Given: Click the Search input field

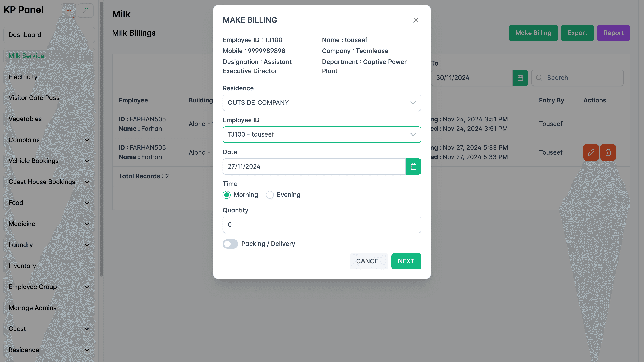Looking at the screenshot, I should click(x=577, y=78).
